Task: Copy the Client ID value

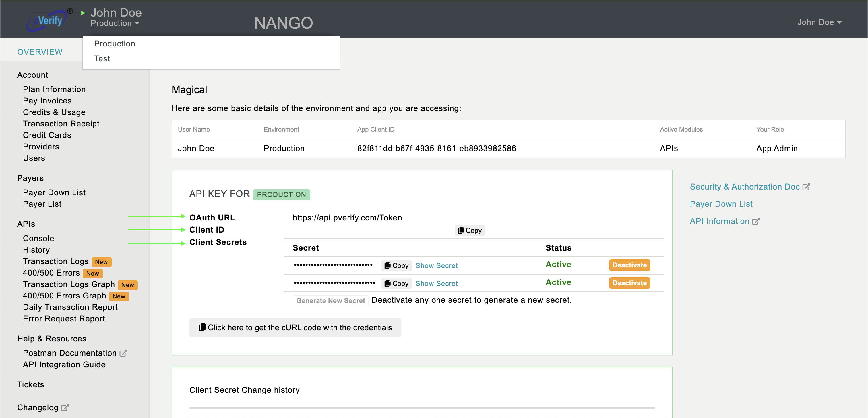Action: point(469,231)
